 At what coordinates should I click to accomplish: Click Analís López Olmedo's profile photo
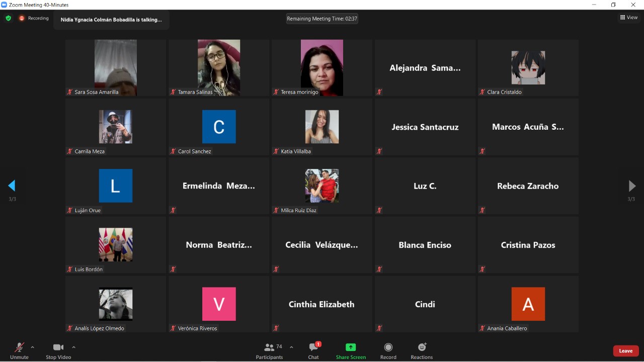(116, 304)
